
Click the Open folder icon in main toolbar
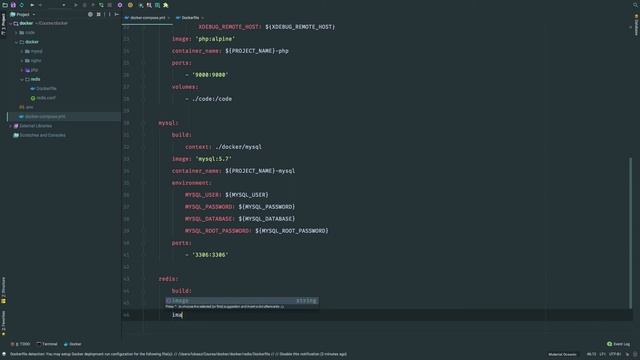5,5
